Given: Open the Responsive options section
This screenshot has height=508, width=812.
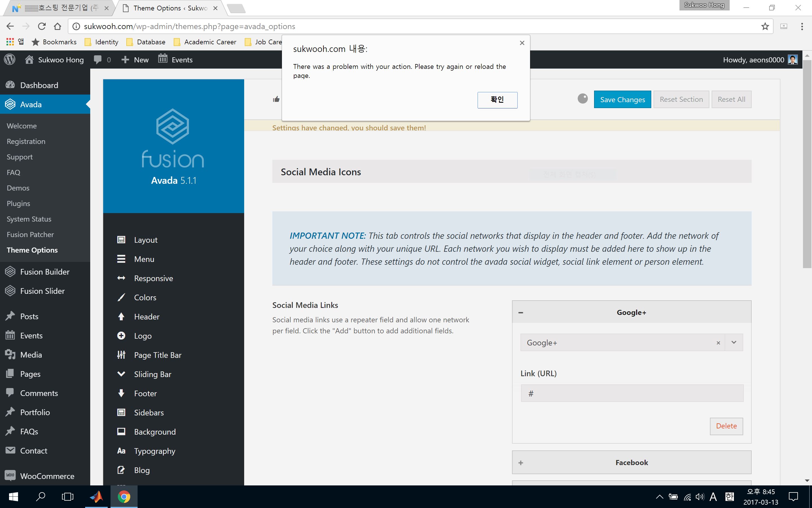Looking at the screenshot, I should pyautogui.click(x=173, y=278).
